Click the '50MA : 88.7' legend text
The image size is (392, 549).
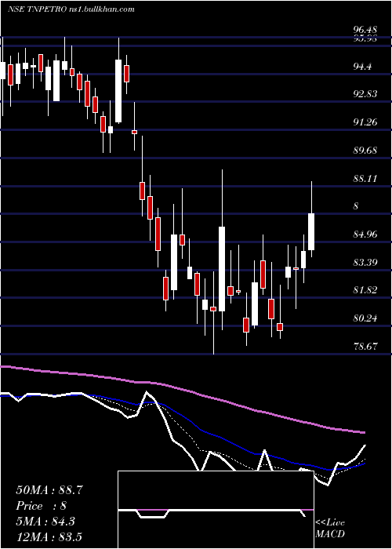point(49,489)
